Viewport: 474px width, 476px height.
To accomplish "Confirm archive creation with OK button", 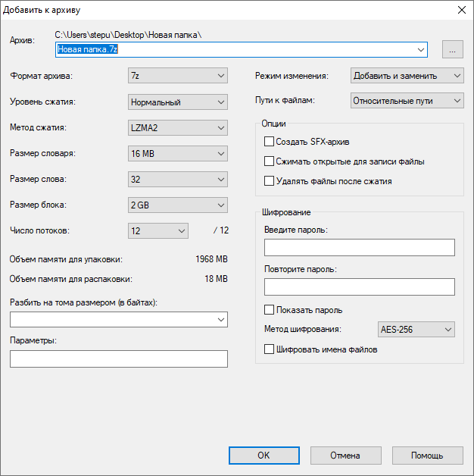I will pyautogui.click(x=264, y=456).
